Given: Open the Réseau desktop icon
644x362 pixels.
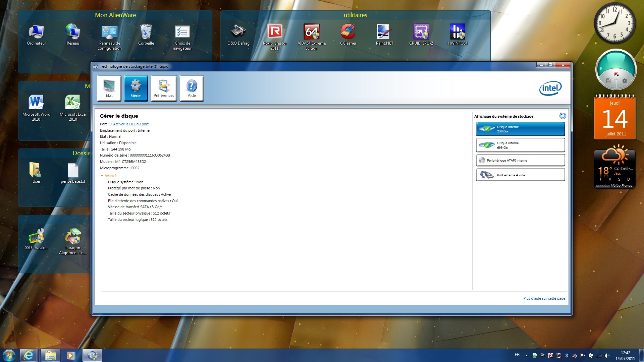Looking at the screenshot, I should (x=73, y=35).
